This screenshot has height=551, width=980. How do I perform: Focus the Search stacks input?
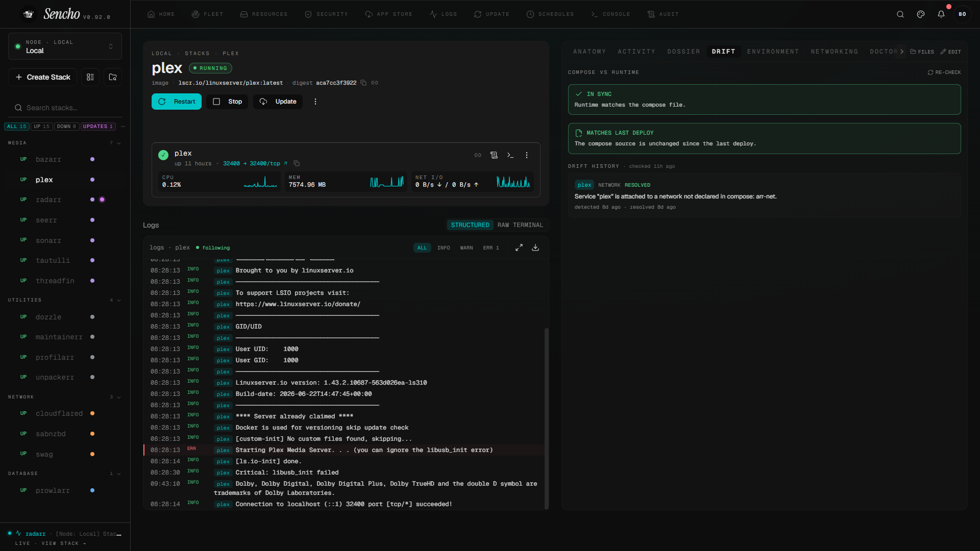click(65, 108)
